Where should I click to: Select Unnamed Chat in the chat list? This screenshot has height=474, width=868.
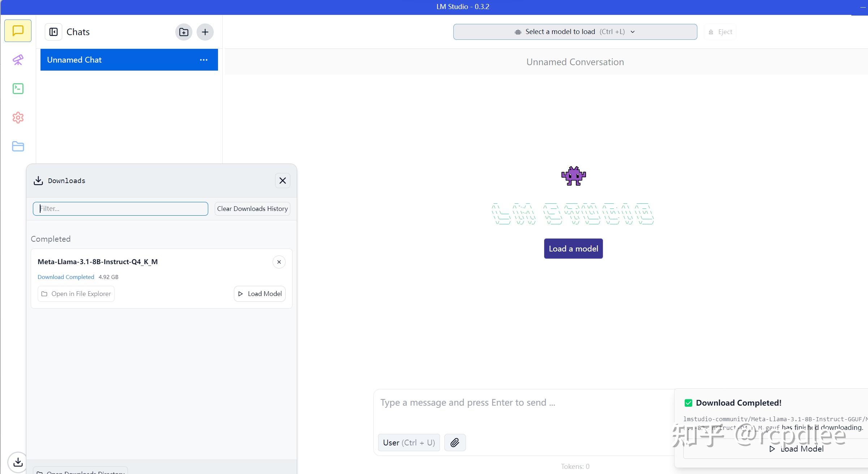(129, 60)
